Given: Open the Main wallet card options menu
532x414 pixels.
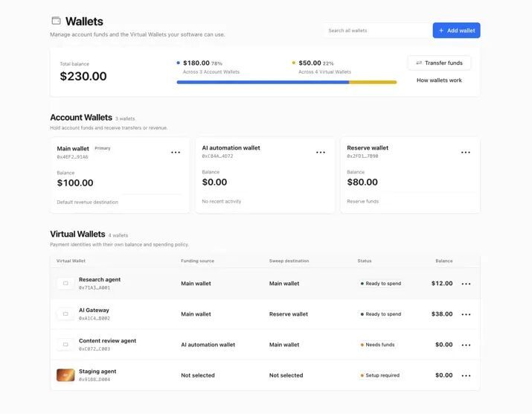Looking at the screenshot, I should [176, 152].
